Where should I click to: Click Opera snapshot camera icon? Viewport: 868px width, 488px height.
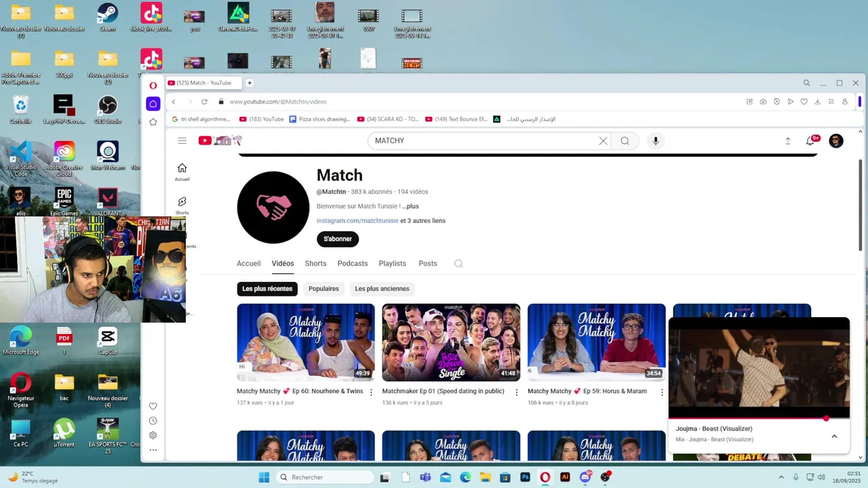coord(763,102)
